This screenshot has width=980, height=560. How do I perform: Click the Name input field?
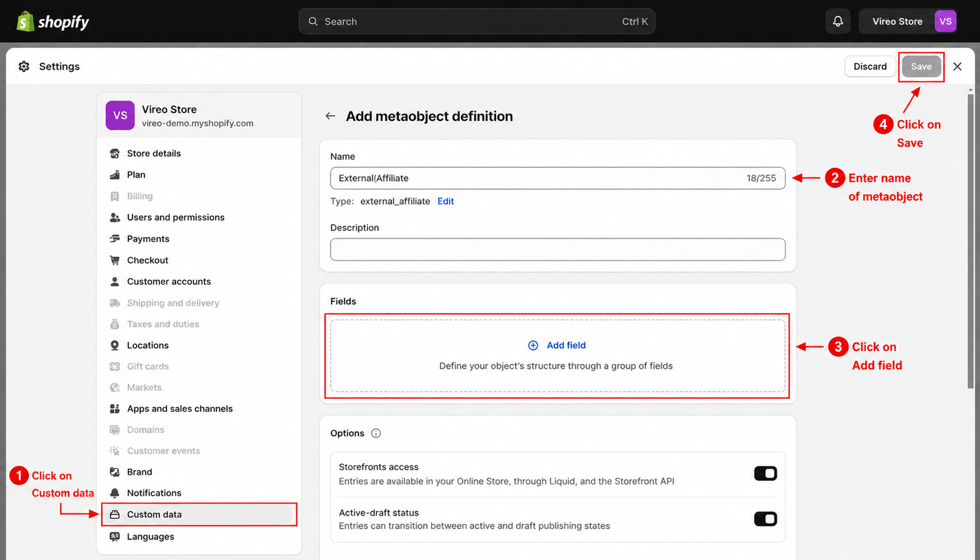(557, 178)
